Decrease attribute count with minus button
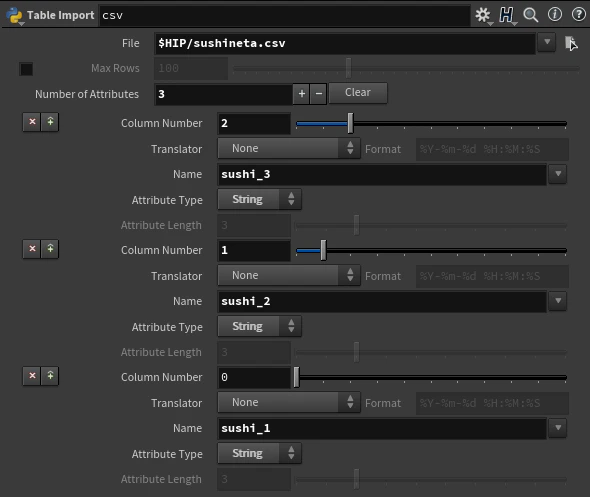Image resolution: width=590 pixels, height=497 pixels. [318, 94]
